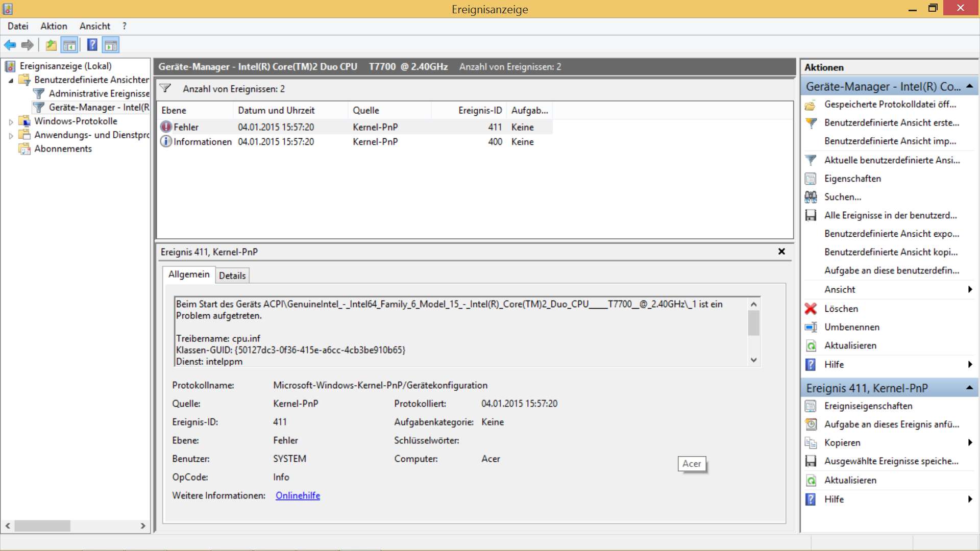980x551 pixels.
Task: Open the Ansicht submenu arrow in Aktionen
Action: (x=970, y=289)
